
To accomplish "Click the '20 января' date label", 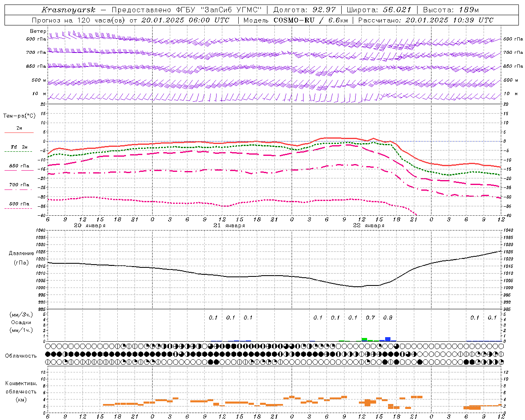I will pos(90,226).
